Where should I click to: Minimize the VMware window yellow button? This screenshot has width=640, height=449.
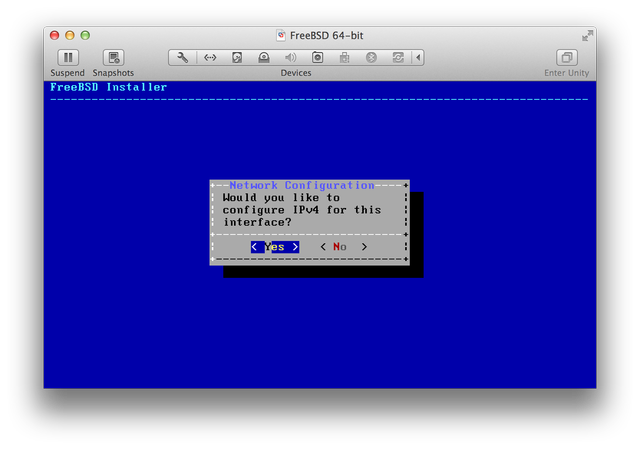pos(70,36)
